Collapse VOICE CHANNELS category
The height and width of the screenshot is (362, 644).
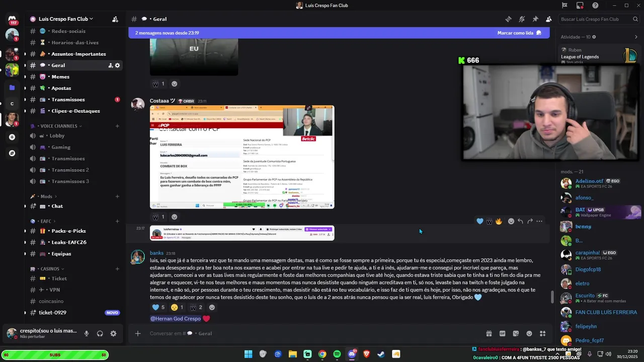pyautogui.click(x=56, y=126)
